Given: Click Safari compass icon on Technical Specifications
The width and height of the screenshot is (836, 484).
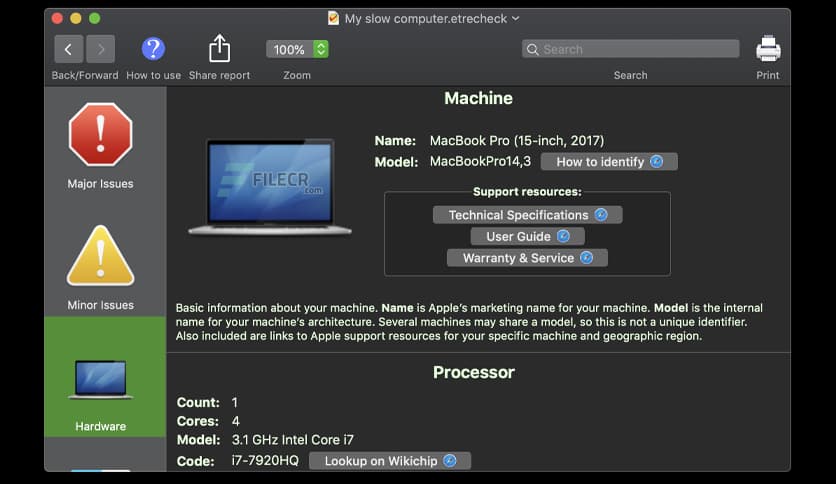Looking at the screenshot, I should tap(601, 215).
